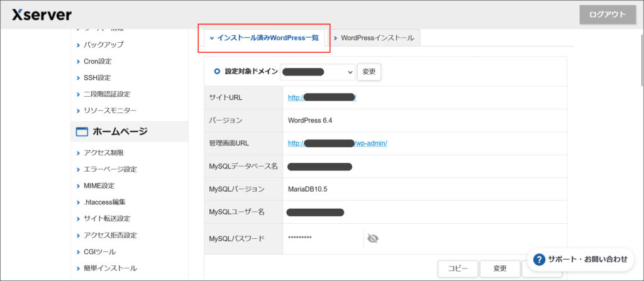The width and height of the screenshot is (644, 281).
Task: Open 簡単インストール in the sidebar
Action: pyautogui.click(x=110, y=268)
